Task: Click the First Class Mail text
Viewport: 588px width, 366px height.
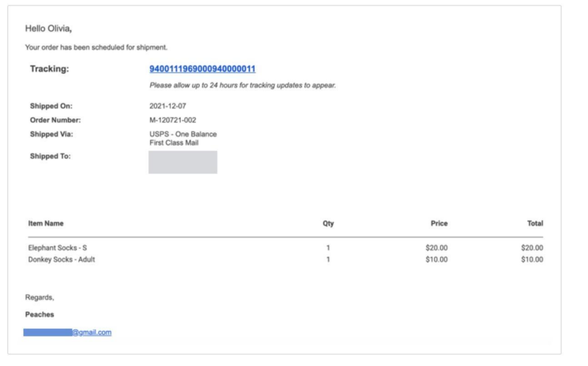Action: coord(173,143)
